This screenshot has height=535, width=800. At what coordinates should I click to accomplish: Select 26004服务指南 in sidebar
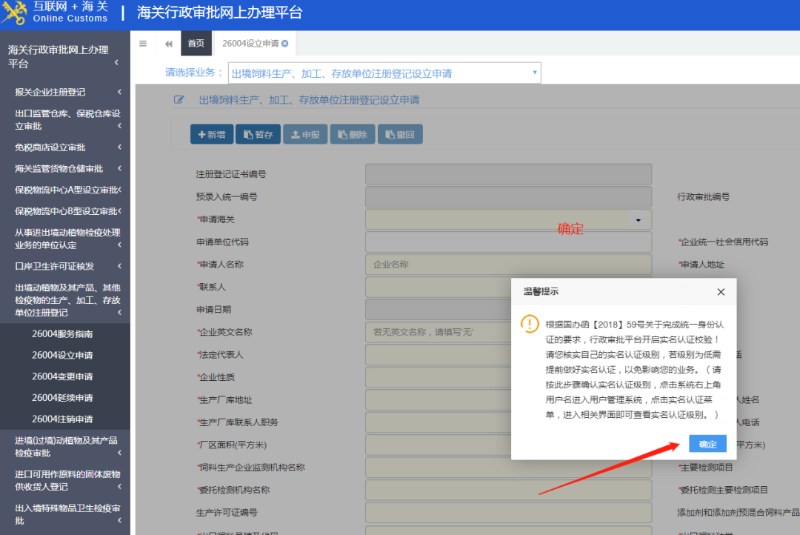[x=62, y=334]
